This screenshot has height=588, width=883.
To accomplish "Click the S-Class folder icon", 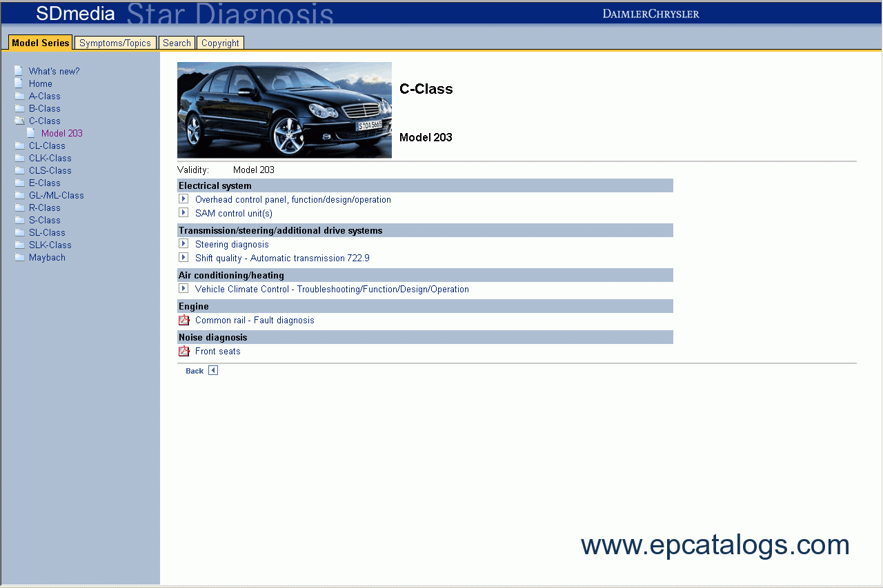I will (x=19, y=220).
